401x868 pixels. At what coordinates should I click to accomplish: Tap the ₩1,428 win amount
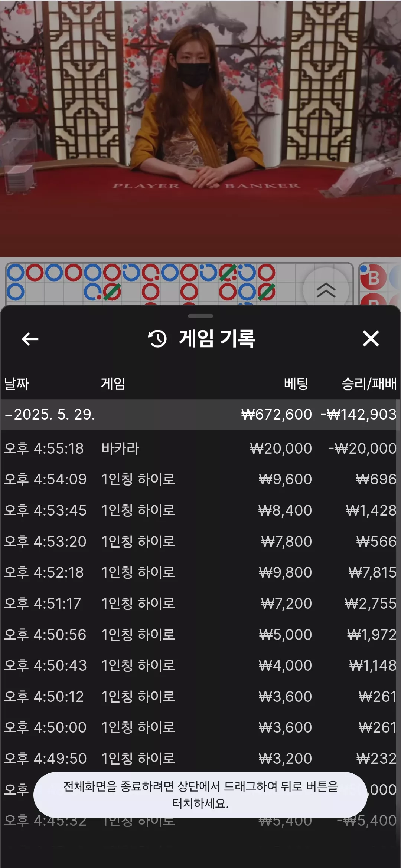pos(371,510)
